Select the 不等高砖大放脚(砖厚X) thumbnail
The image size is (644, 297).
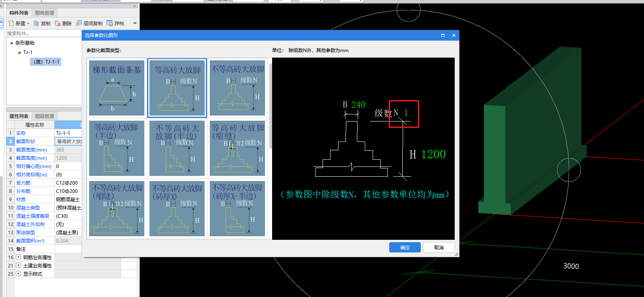(177, 209)
